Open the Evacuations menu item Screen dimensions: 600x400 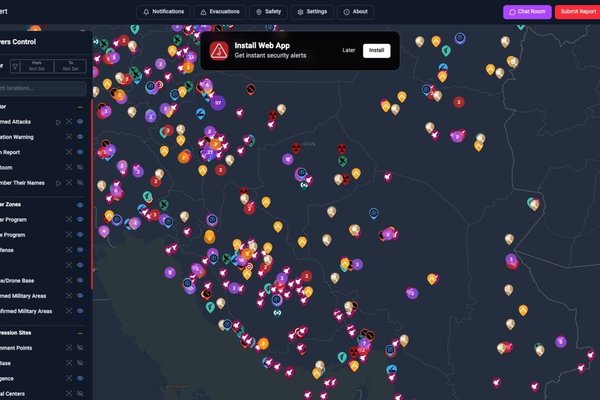tap(220, 12)
